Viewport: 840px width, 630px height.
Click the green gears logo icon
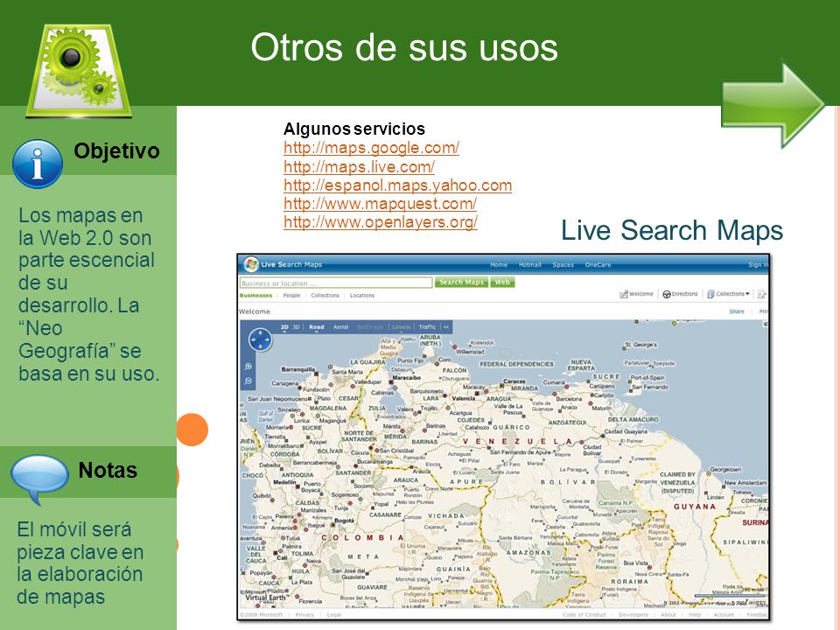[79, 70]
